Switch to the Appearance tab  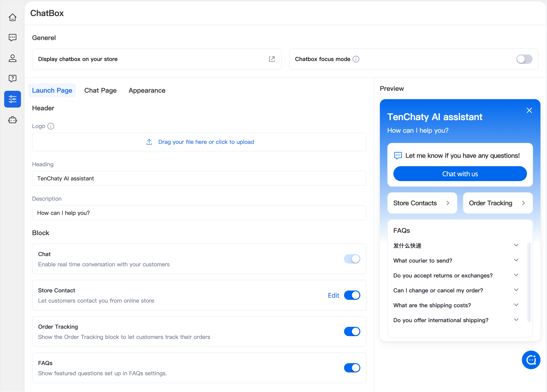pos(147,91)
